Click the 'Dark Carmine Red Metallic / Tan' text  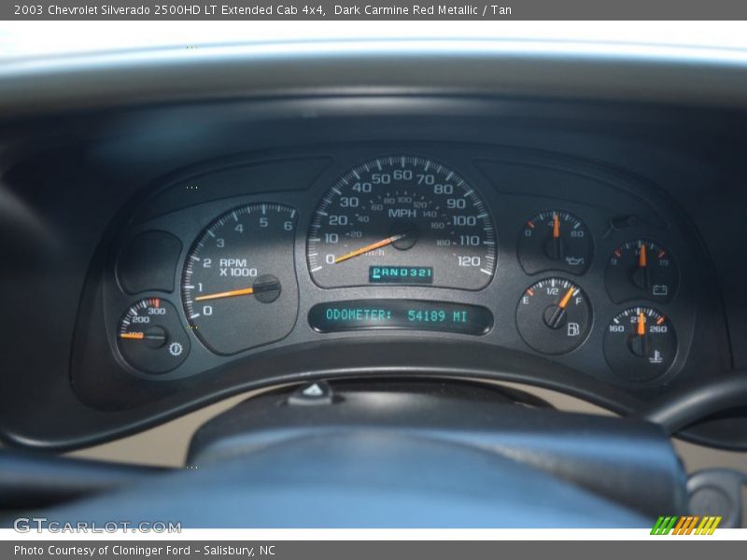point(423,10)
